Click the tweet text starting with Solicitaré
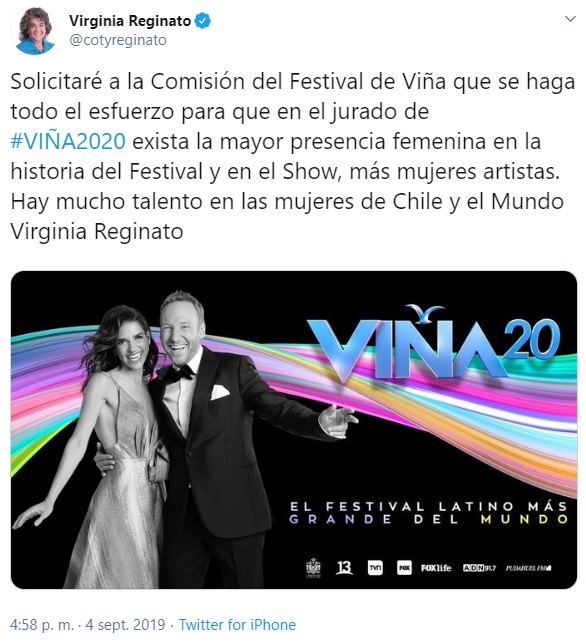The width and height of the screenshot is (586, 644). [x=292, y=156]
